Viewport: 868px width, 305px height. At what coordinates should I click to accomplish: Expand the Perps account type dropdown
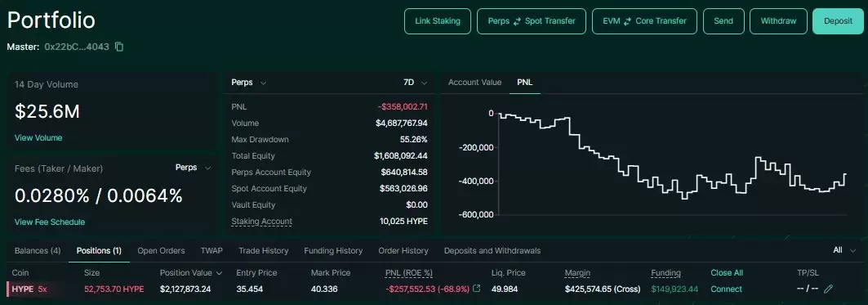tap(248, 83)
